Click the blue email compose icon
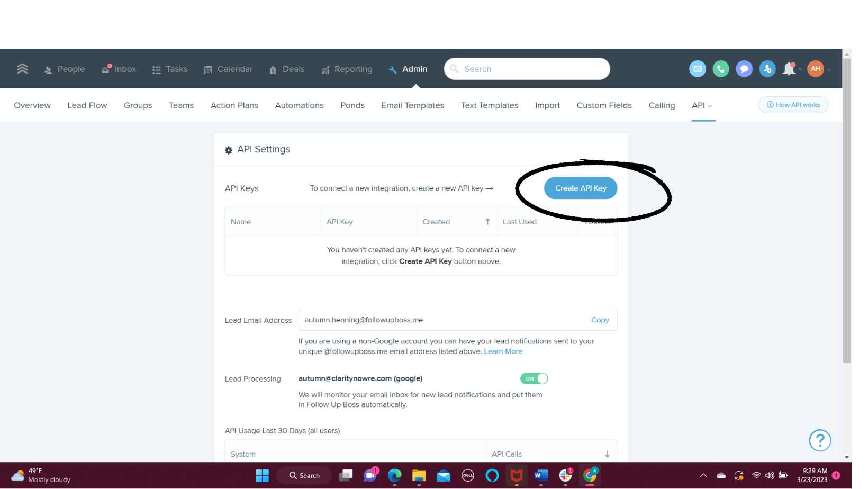The height and width of the screenshot is (489, 868). tap(697, 69)
